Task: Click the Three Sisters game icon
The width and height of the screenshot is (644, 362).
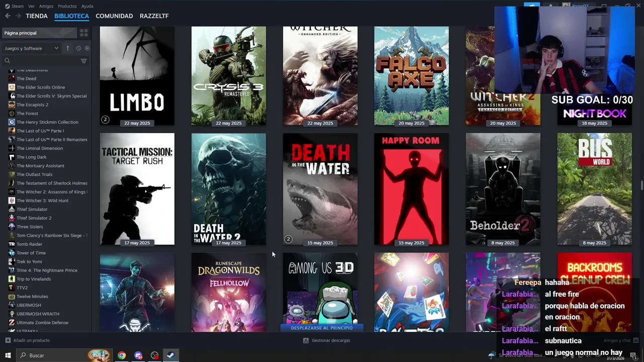Action: (x=12, y=227)
